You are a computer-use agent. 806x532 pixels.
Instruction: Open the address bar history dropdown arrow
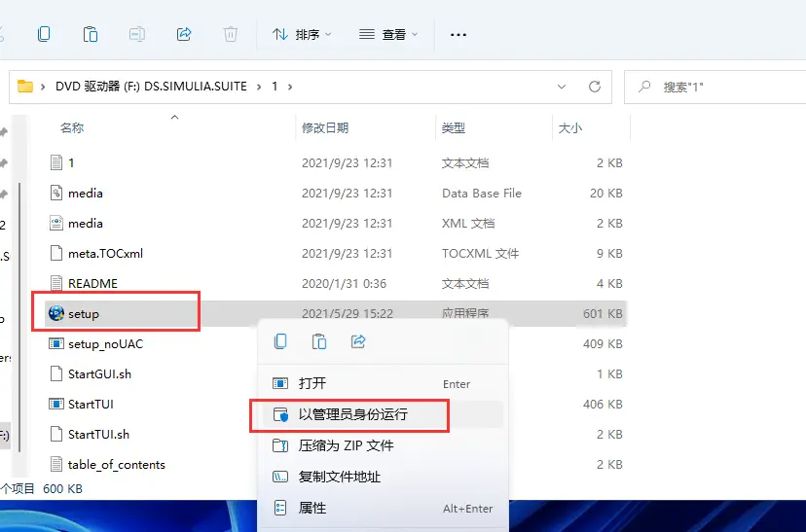562,87
